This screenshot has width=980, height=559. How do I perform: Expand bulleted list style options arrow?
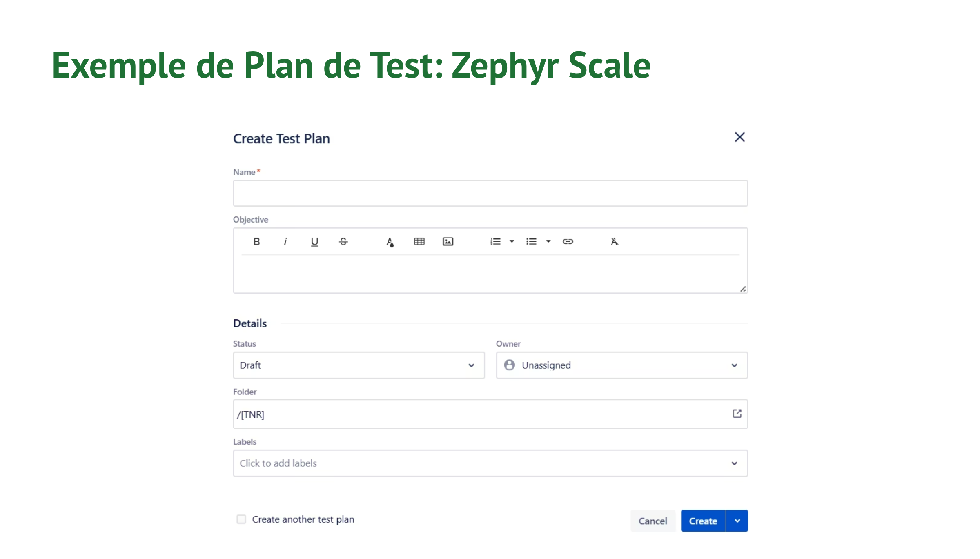(x=548, y=242)
